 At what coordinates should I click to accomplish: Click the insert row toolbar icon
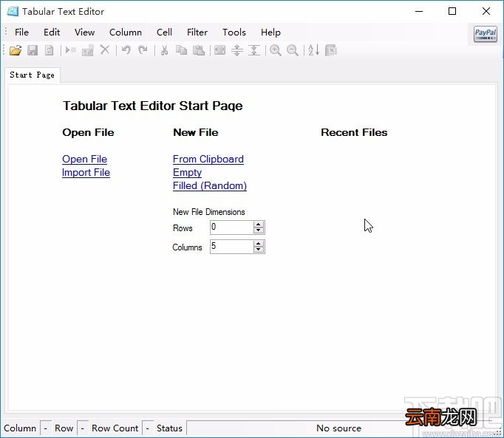tap(70, 50)
